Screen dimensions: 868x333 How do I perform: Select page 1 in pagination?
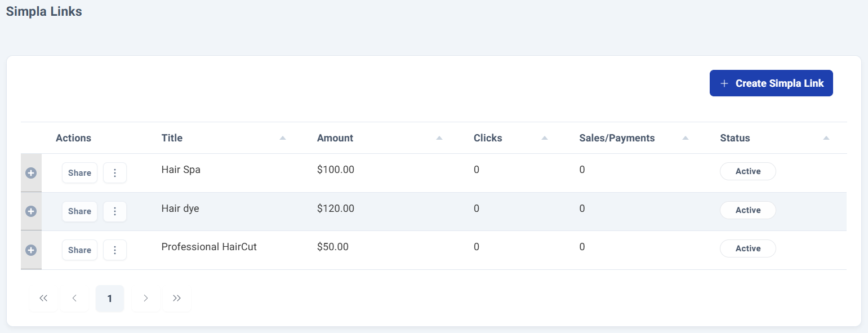click(110, 299)
